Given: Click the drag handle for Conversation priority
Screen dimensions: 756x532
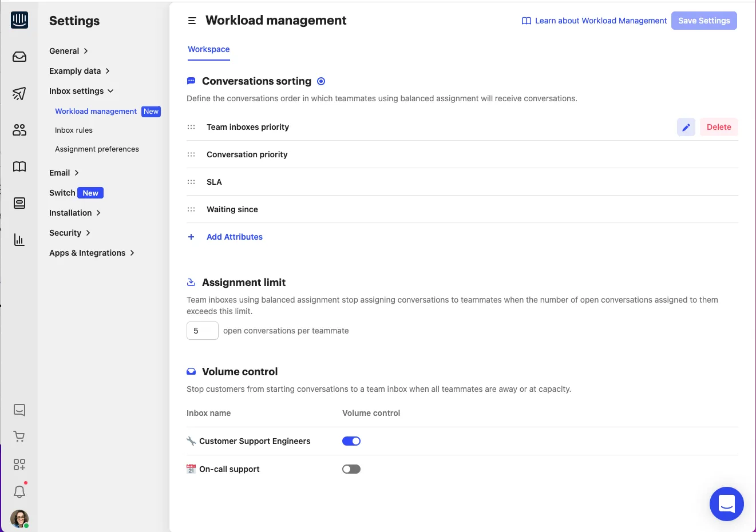Looking at the screenshot, I should pos(191,154).
